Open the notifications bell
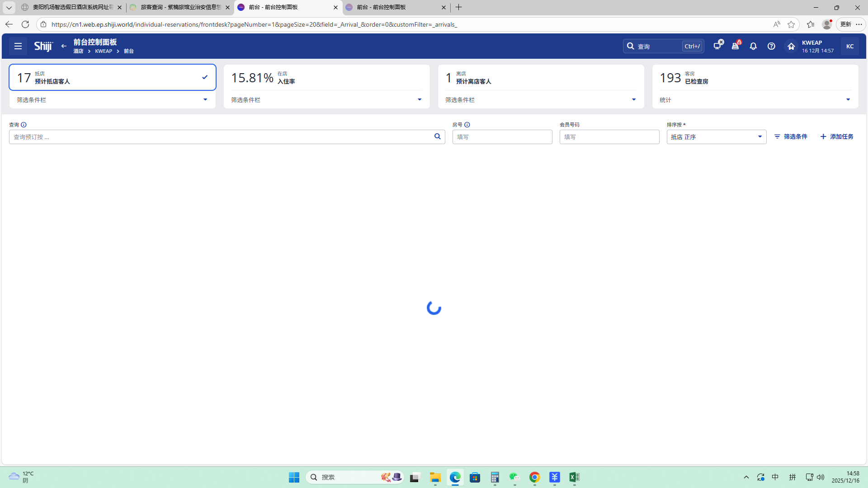The image size is (868, 488). tap(753, 46)
